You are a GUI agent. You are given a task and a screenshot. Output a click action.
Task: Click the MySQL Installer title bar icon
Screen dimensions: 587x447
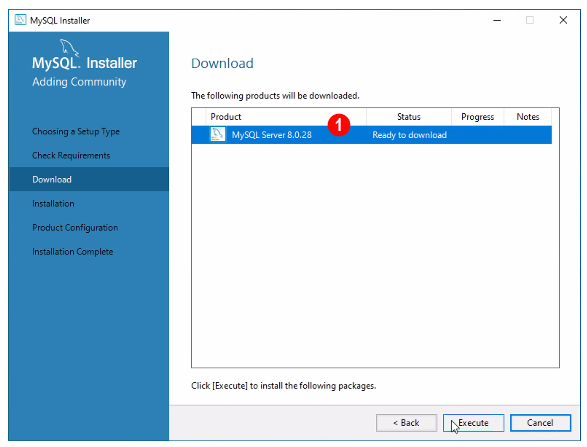click(20, 20)
